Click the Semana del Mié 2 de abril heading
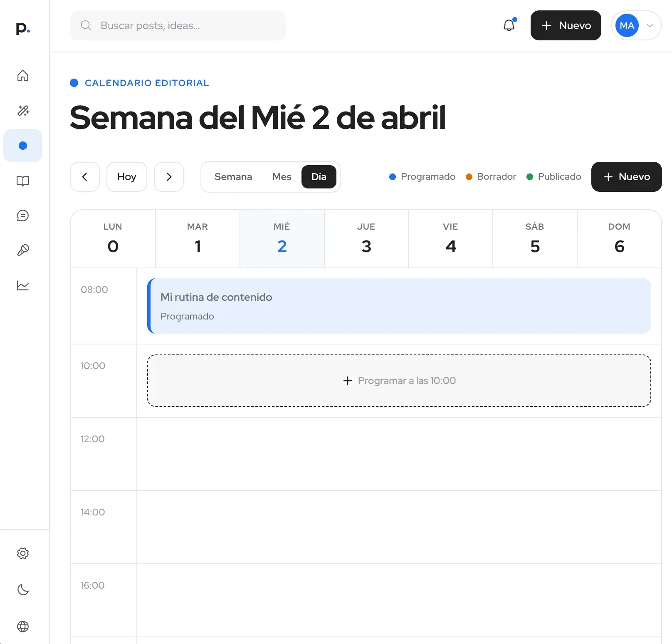The height and width of the screenshot is (644, 672). tap(258, 118)
